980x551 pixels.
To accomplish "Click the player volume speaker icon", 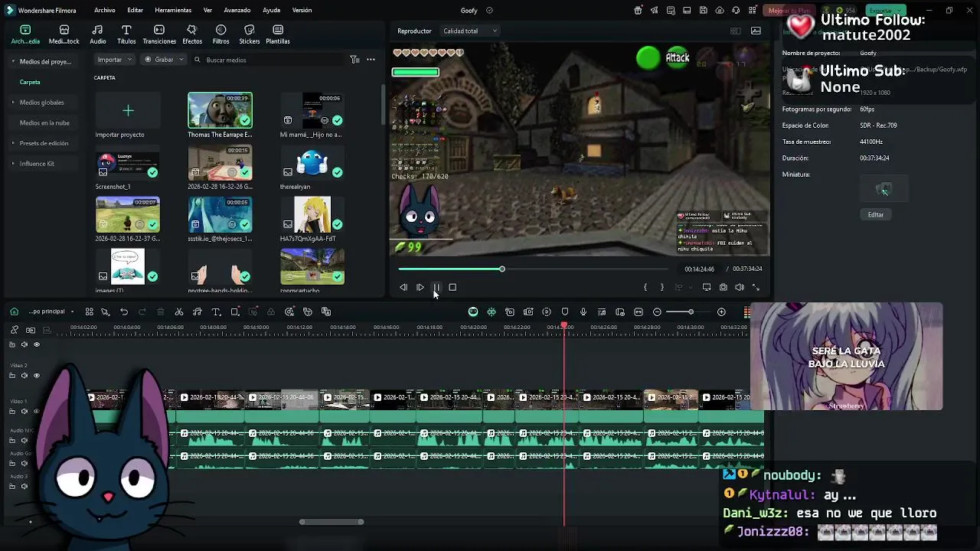I will point(740,287).
